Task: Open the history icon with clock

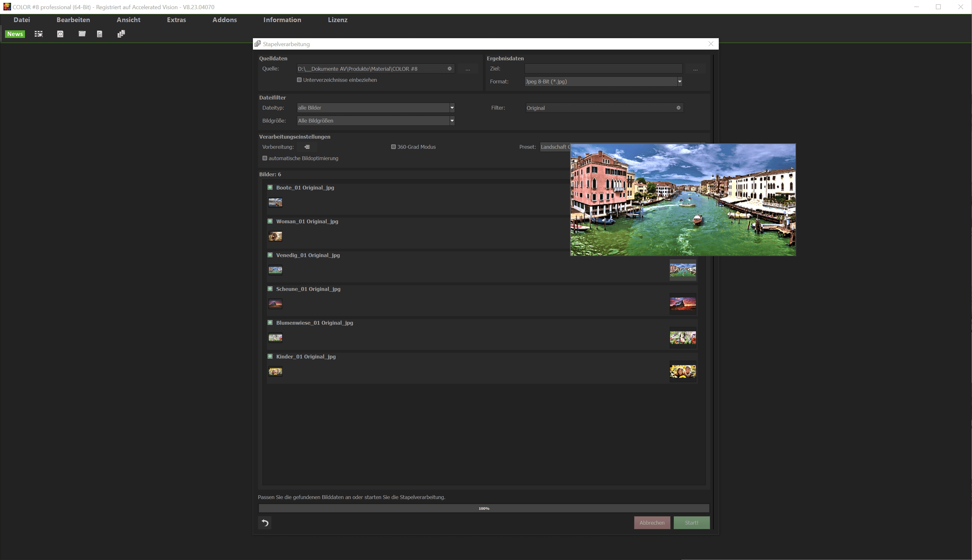Action: coord(60,34)
